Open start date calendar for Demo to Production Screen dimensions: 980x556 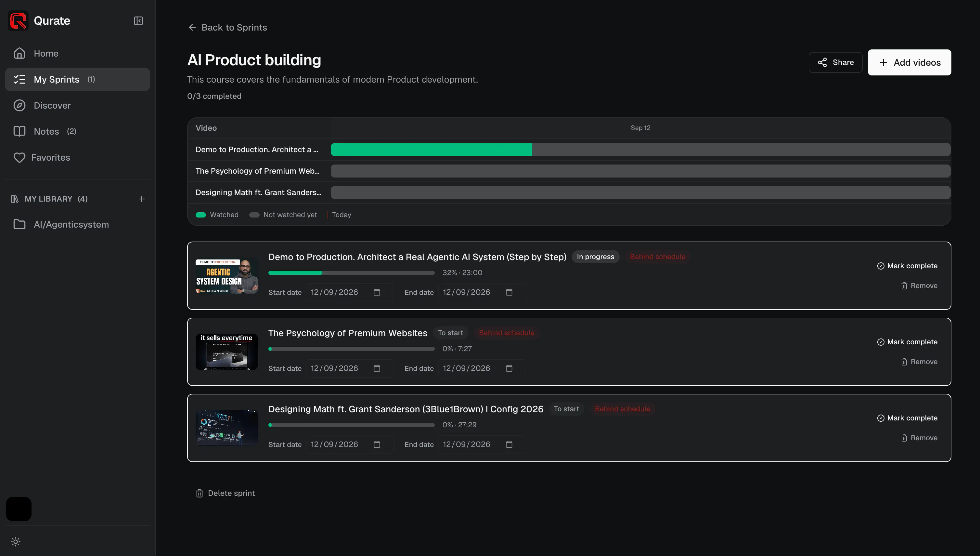click(377, 292)
